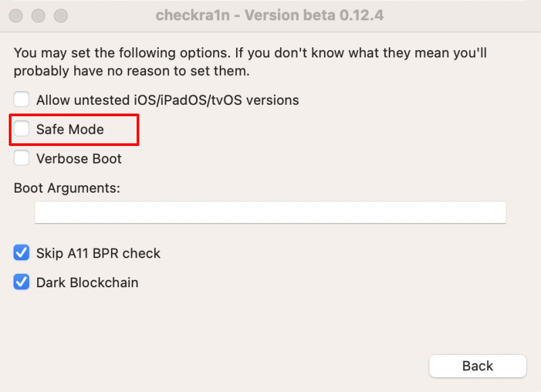541x392 pixels.
Task: Activate Verbose Boot for detailed logging
Action: pyautogui.click(x=21, y=158)
